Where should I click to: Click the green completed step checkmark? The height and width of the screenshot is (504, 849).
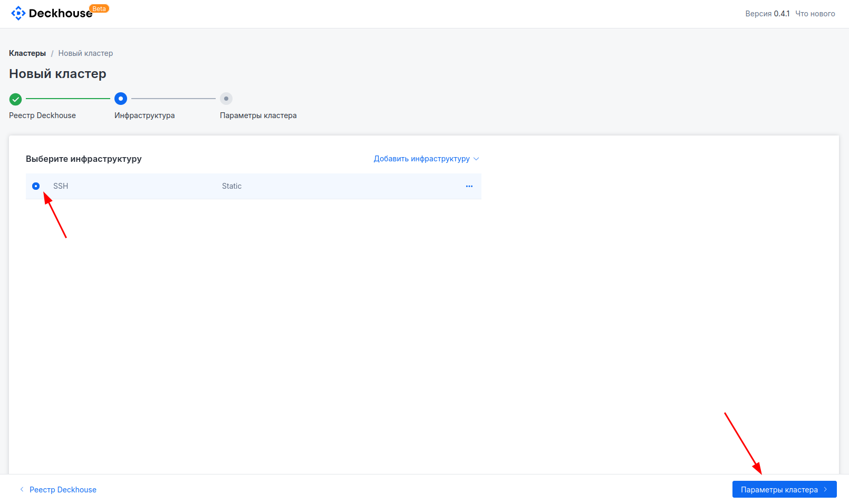16,99
